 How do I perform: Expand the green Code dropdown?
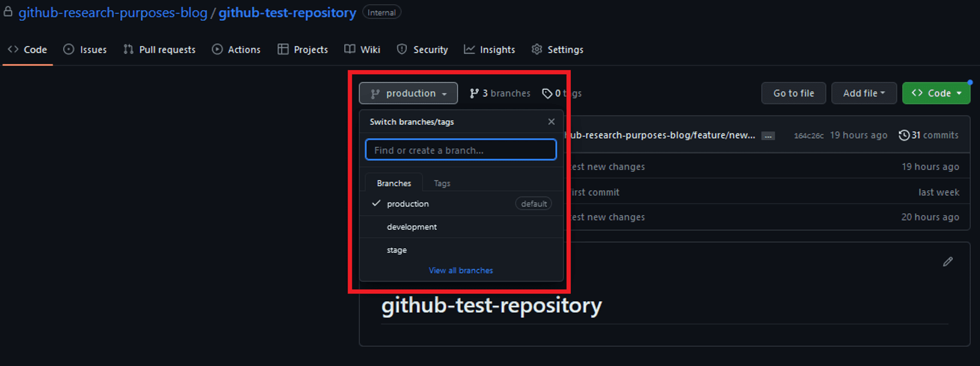point(935,93)
